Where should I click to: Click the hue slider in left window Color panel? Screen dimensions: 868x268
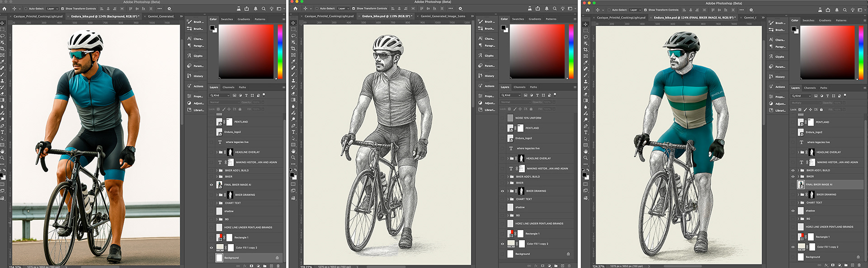click(280, 51)
